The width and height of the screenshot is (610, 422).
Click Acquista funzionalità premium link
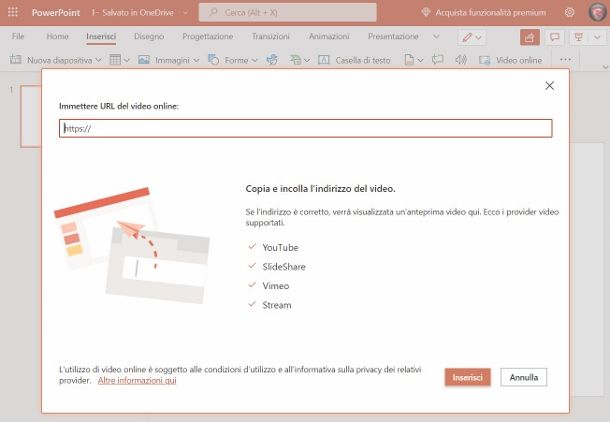[x=491, y=12]
